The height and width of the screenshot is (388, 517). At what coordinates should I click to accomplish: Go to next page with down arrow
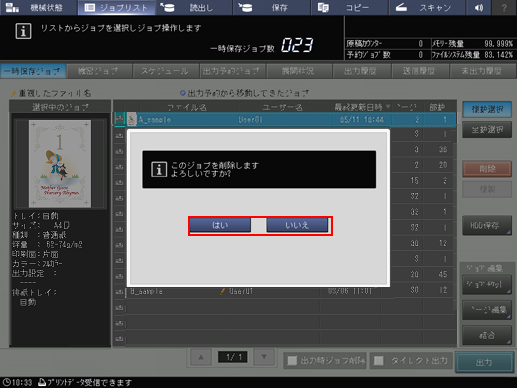[x=264, y=357]
